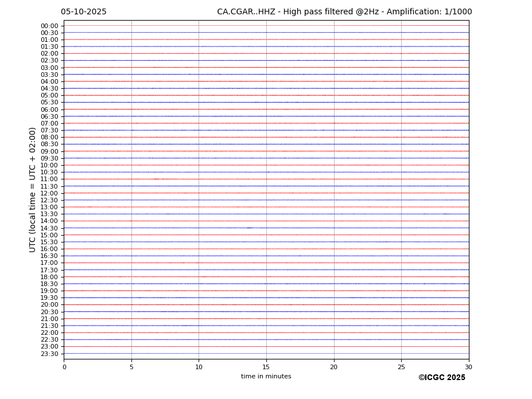Click the vertical UTC local time axis label

click(x=33, y=190)
